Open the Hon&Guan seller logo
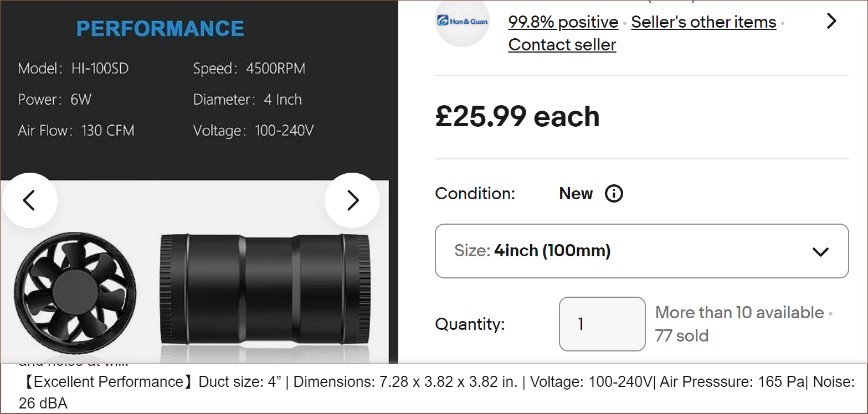Image resolution: width=868 pixels, height=414 pixels. pos(462,21)
